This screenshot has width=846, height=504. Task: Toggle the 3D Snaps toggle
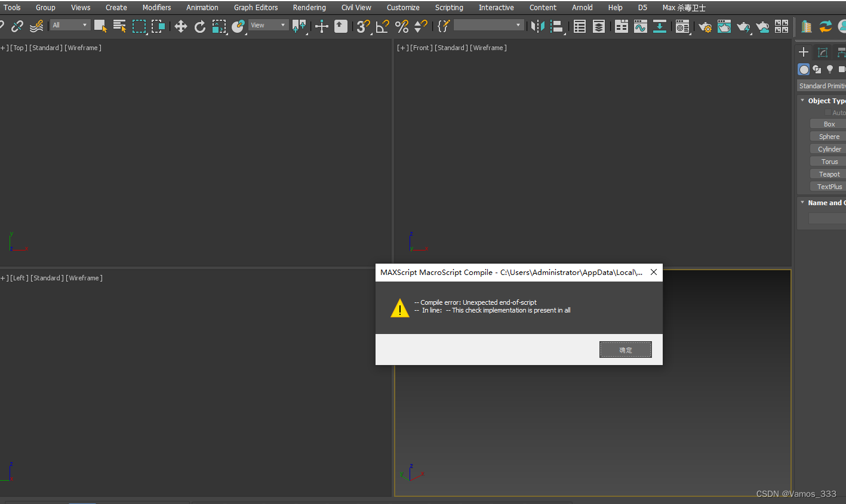(x=363, y=26)
